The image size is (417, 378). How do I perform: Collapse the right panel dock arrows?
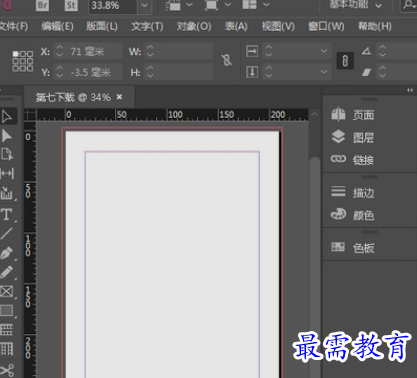pos(410,90)
